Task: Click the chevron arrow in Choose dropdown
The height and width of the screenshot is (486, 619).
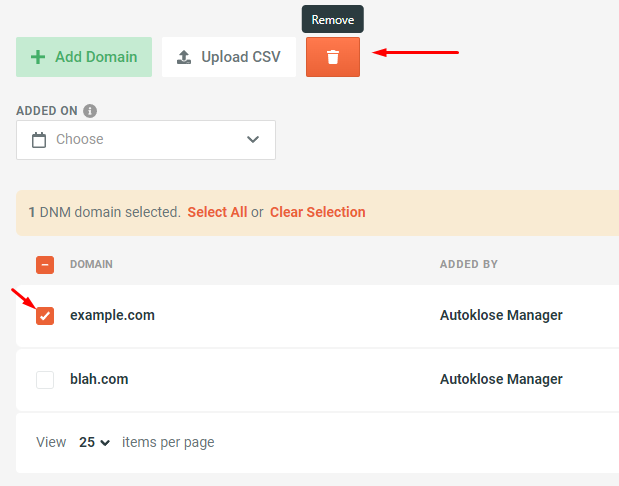Action: (253, 139)
